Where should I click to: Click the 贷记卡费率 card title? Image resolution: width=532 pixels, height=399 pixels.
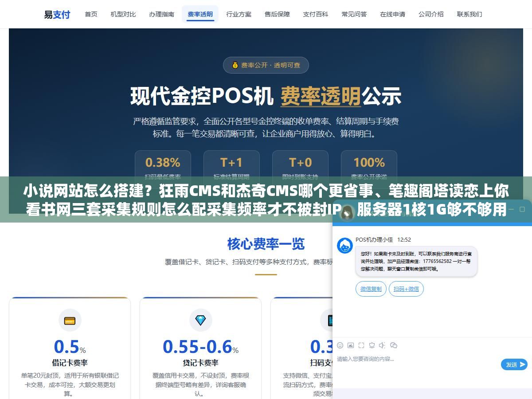200,363
